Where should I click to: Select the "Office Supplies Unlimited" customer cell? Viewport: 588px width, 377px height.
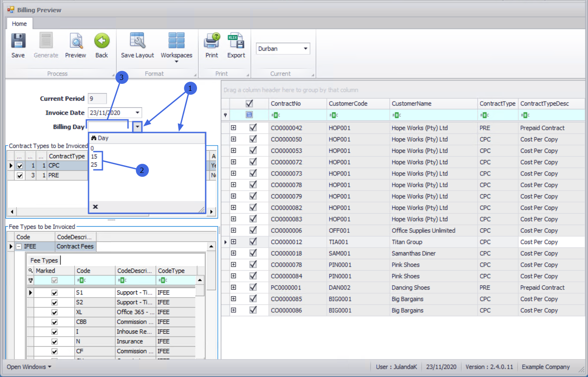pyautogui.click(x=434, y=230)
